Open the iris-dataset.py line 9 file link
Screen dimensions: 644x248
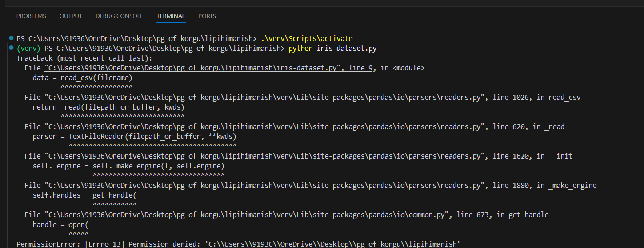[208, 68]
